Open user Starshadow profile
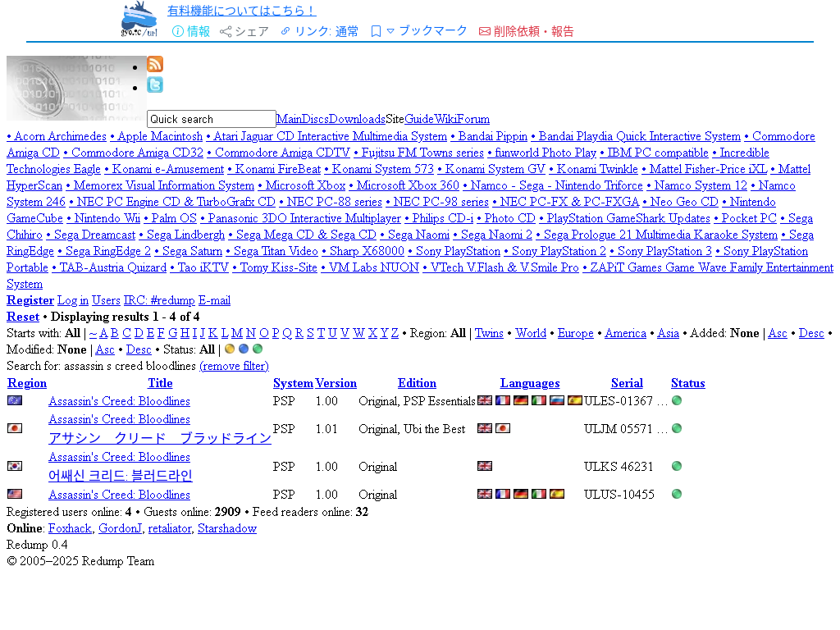840x630 pixels. [x=227, y=529]
